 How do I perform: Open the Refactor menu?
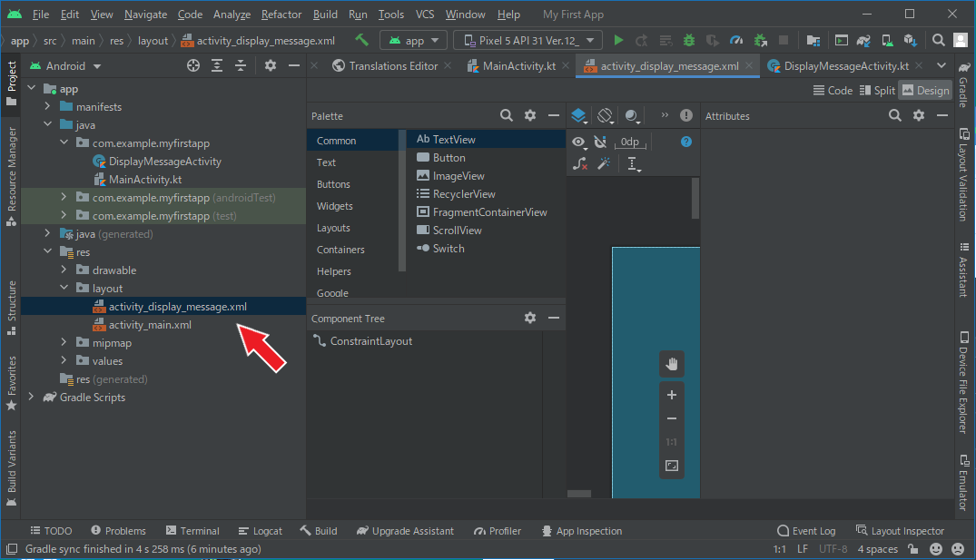click(x=281, y=15)
